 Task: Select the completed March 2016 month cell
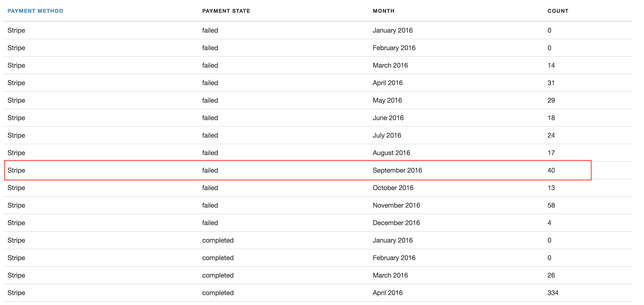pyautogui.click(x=390, y=275)
